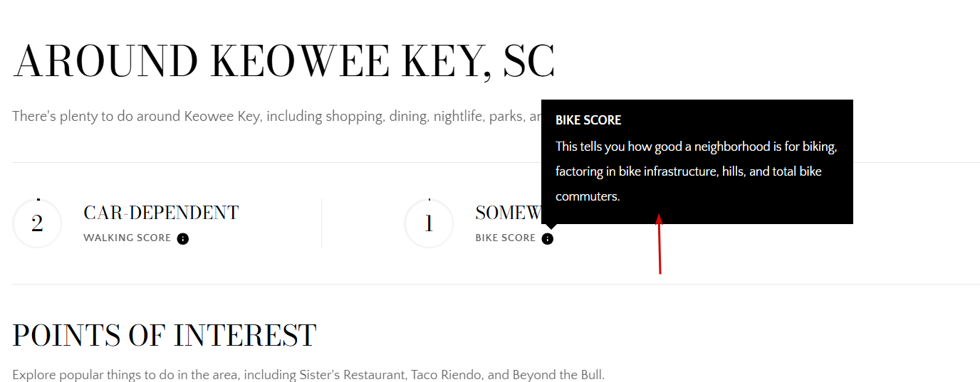980x382 pixels.
Task: Select the bike score circle showing 1
Action: tap(429, 223)
